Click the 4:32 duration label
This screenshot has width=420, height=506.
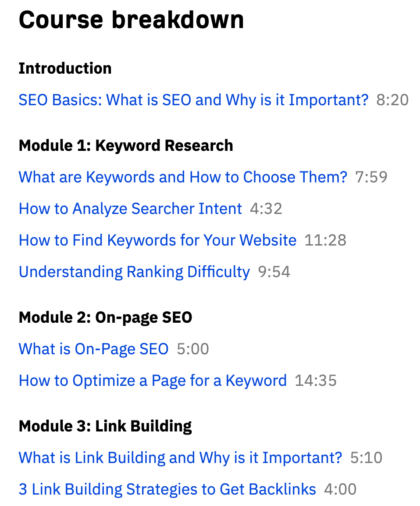[x=266, y=209]
